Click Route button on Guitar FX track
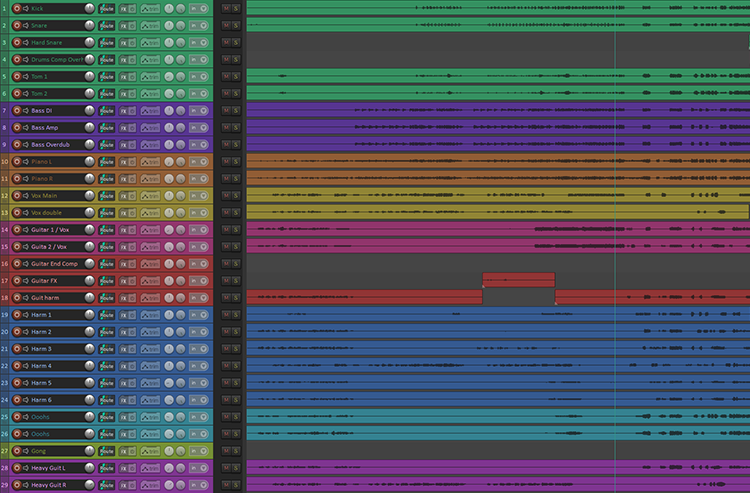This screenshot has width=750, height=493. pos(106,281)
